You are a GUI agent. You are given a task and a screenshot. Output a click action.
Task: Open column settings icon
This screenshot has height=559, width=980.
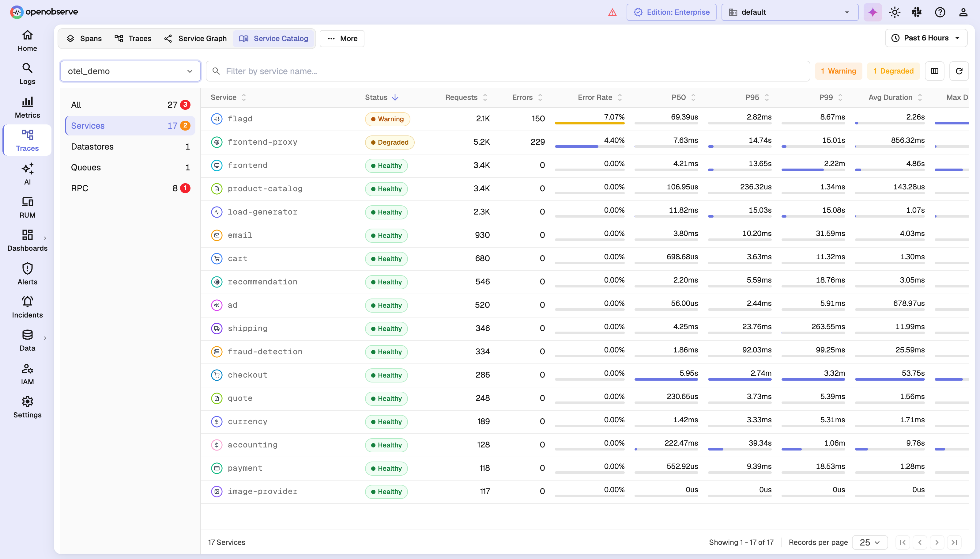coord(935,71)
